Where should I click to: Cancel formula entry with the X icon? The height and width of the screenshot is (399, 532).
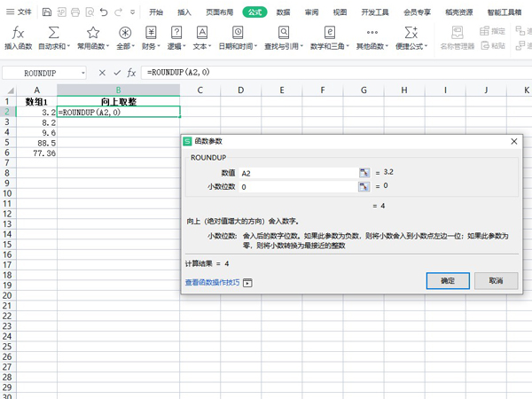[x=102, y=73]
